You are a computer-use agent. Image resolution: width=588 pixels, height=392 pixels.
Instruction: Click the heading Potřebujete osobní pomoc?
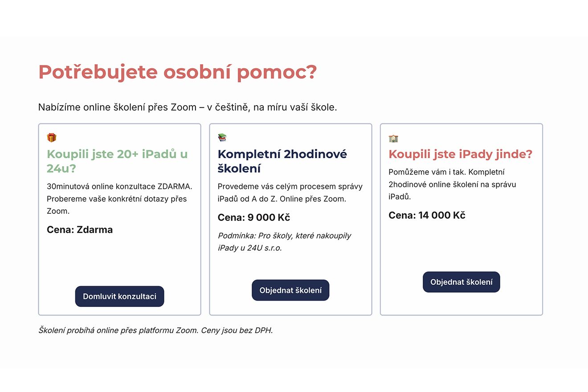177,72
